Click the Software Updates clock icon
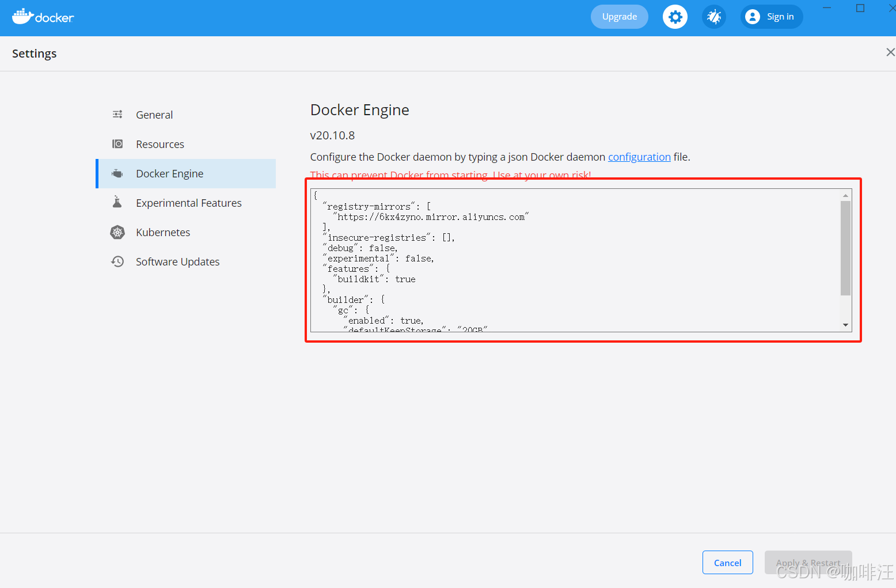This screenshot has width=896, height=588. tap(117, 261)
